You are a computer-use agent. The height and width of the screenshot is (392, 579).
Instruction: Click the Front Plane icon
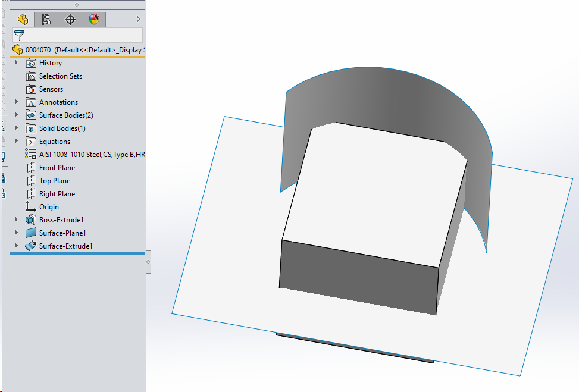[31, 168]
